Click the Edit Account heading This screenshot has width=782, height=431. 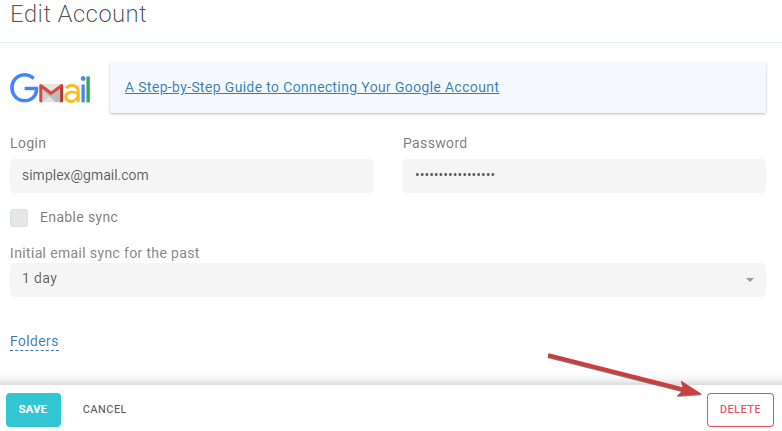pos(78,13)
